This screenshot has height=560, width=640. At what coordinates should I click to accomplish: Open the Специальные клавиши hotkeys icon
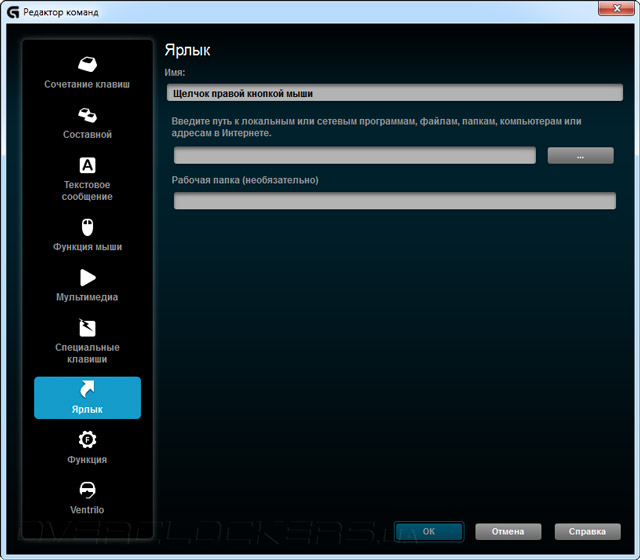coord(87,328)
